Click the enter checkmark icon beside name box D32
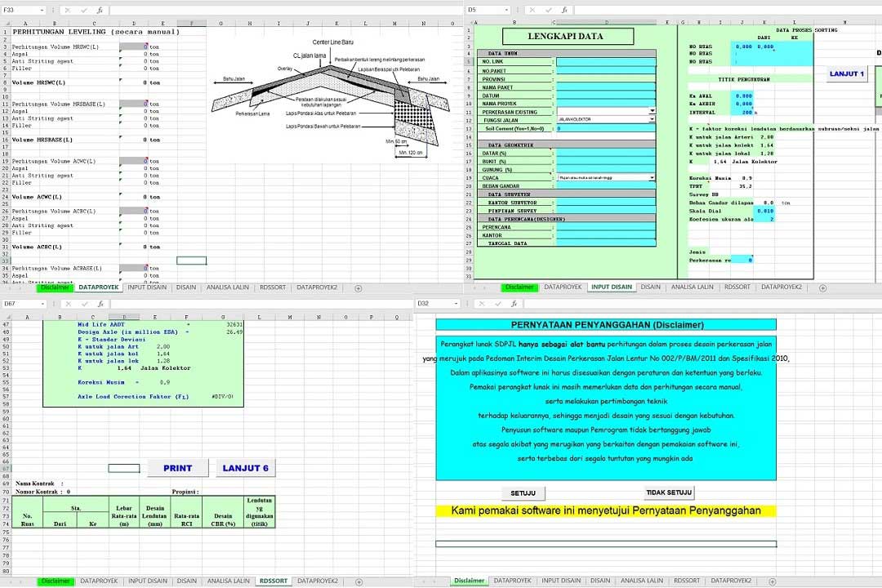 click(498, 303)
